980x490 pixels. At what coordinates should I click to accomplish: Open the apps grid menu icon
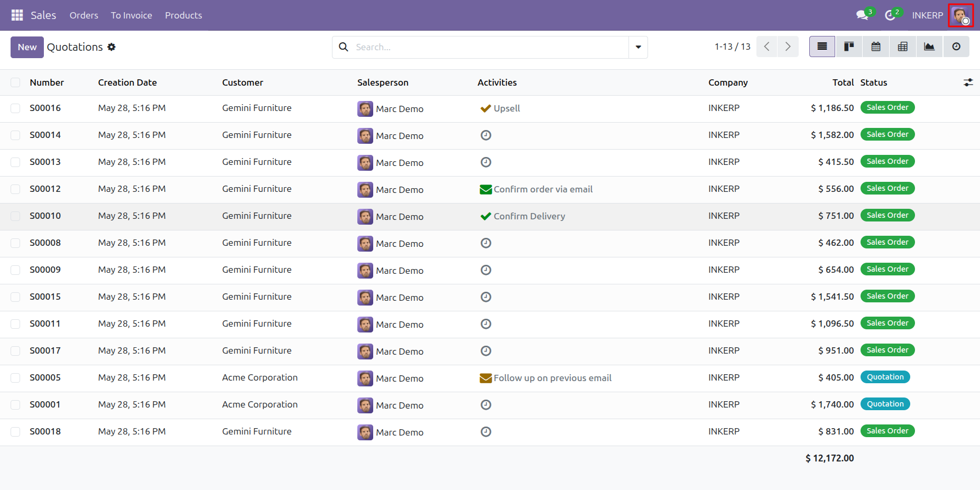[17, 15]
